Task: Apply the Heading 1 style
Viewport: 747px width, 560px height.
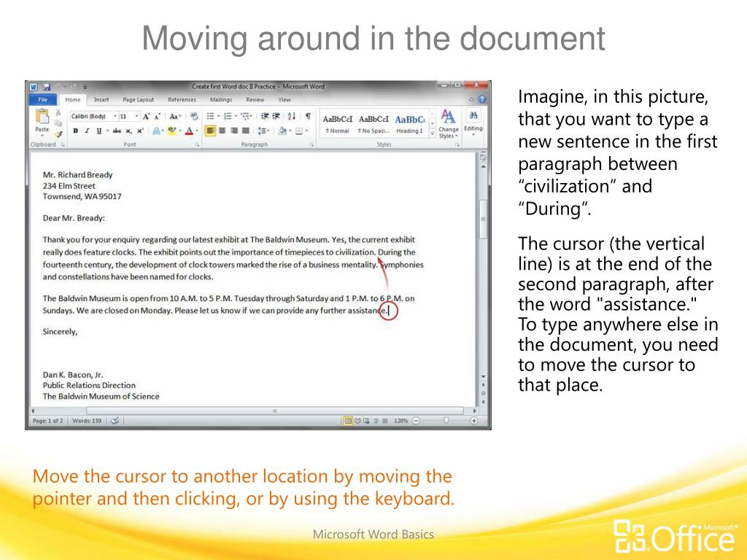Action: [410, 124]
